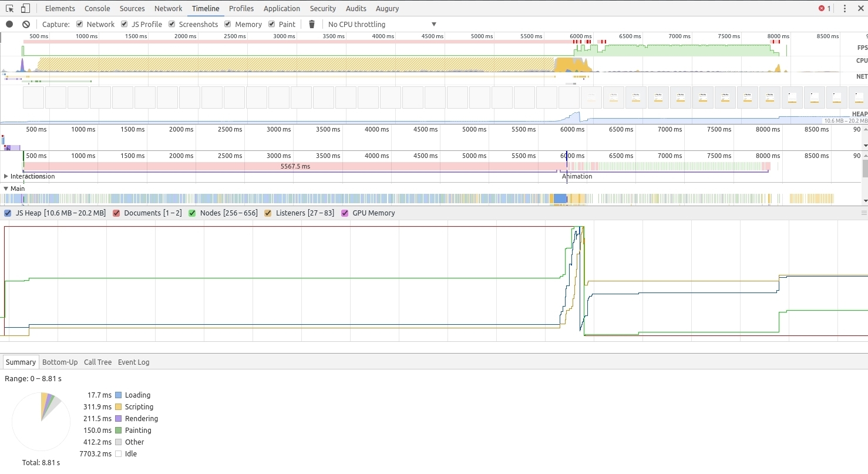The width and height of the screenshot is (868, 474).
Task: Click the Loading blue color swatch
Action: coord(118,395)
